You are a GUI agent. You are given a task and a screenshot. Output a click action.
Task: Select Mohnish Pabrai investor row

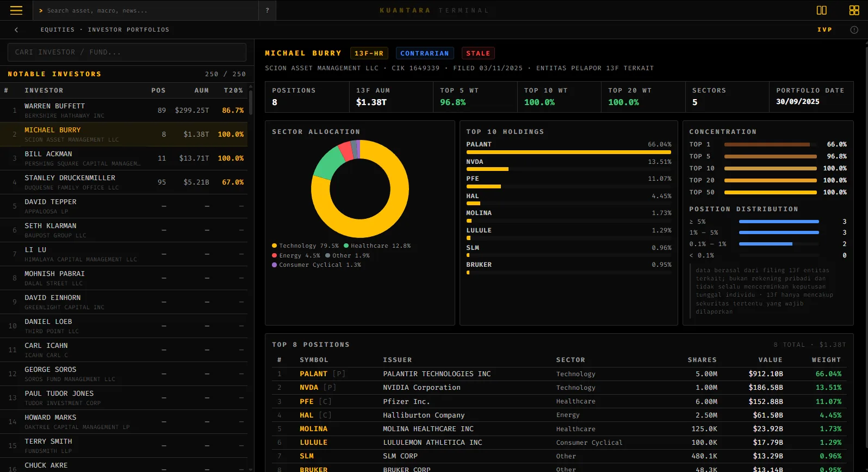123,278
